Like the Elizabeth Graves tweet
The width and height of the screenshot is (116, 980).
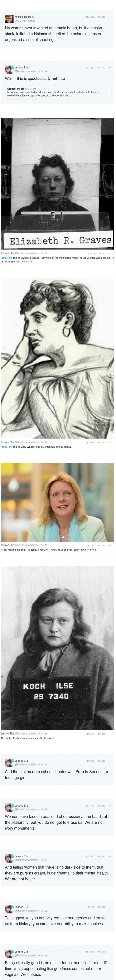point(101,253)
